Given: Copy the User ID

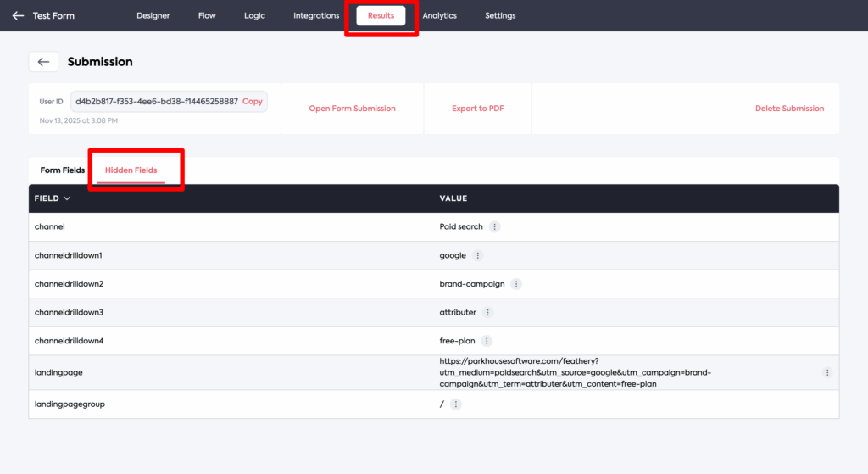Looking at the screenshot, I should (x=253, y=101).
